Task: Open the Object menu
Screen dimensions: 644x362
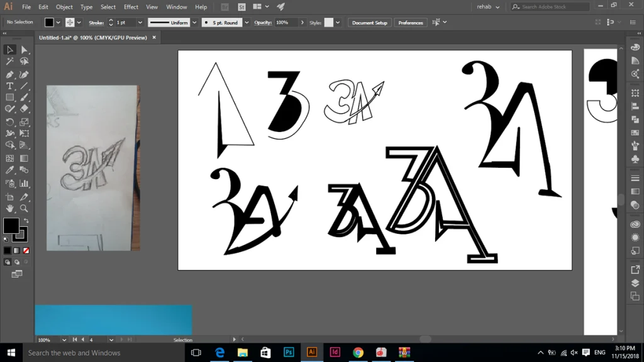Action: point(64,7)
